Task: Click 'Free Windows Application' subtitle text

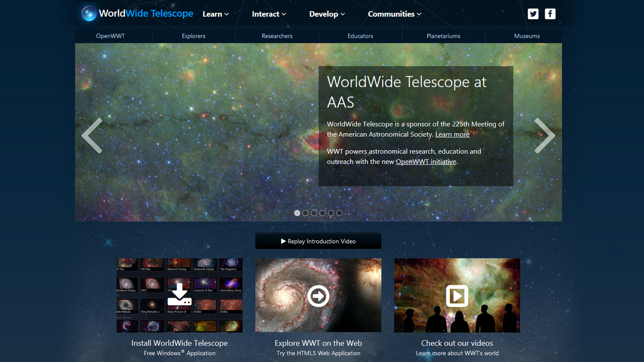Action: coord(180,353)
